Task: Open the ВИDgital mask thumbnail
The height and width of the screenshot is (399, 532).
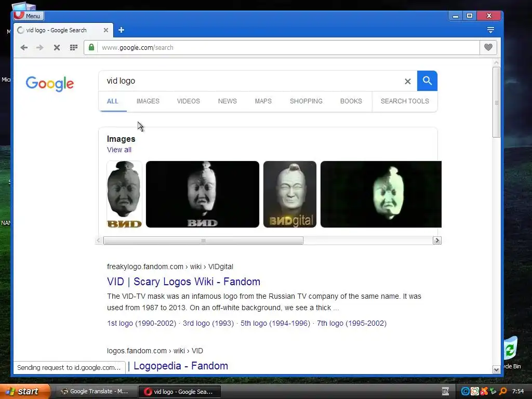Action: coord(290,194)
